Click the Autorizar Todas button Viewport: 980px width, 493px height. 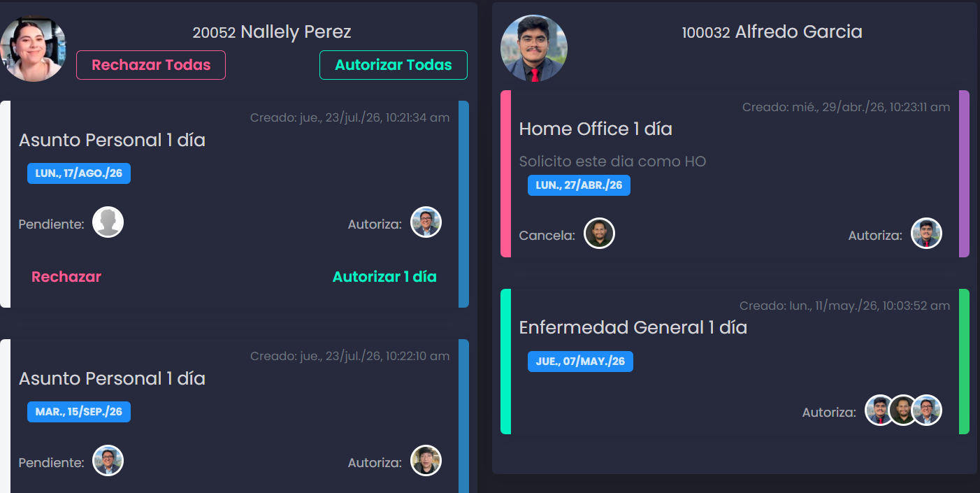pos(394,65)
